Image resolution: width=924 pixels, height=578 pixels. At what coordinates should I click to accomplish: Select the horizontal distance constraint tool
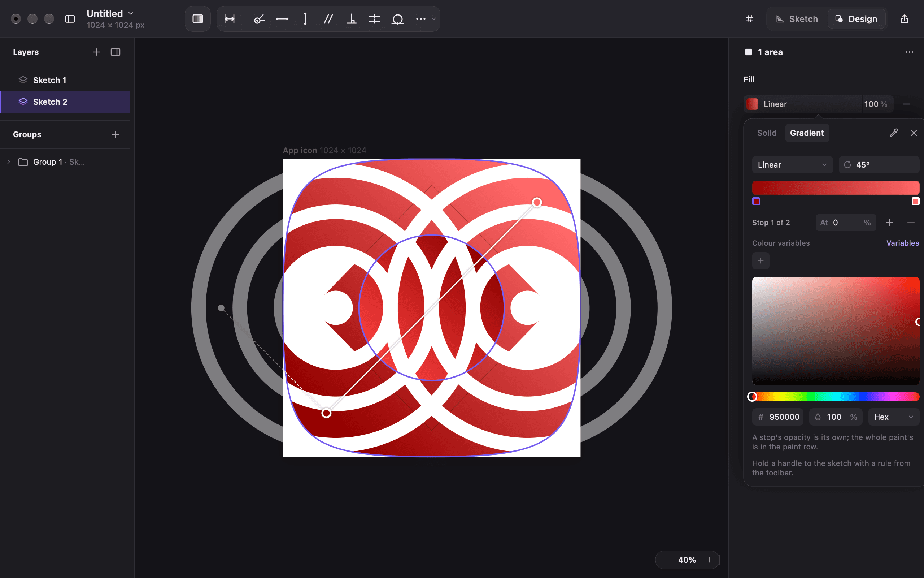pyautogui.click(x=230, y=19)
